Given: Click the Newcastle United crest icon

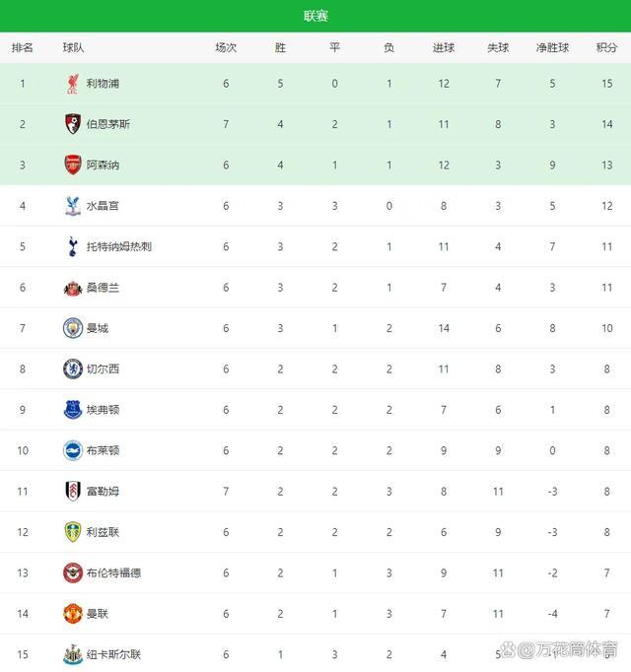Looking at the screenshot, I should (x=72, y=653).
